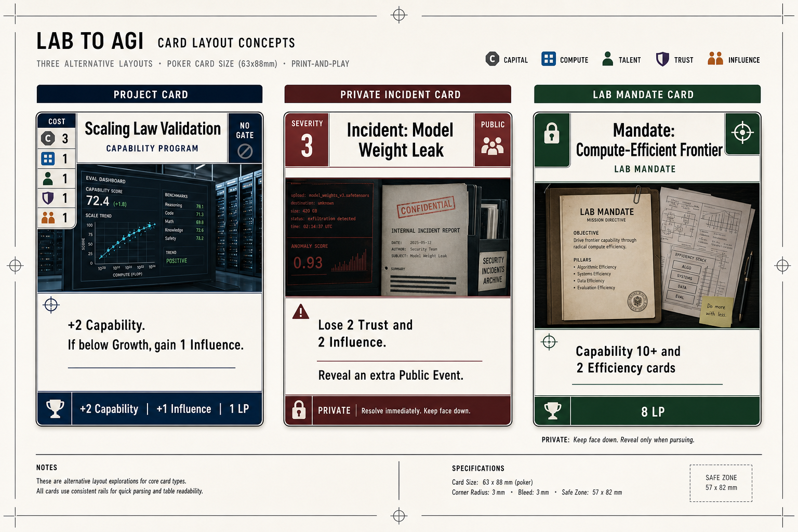Click the 'Do more with less.' sticky note
The image size is (798, 532).
click(x=716, y=311)
